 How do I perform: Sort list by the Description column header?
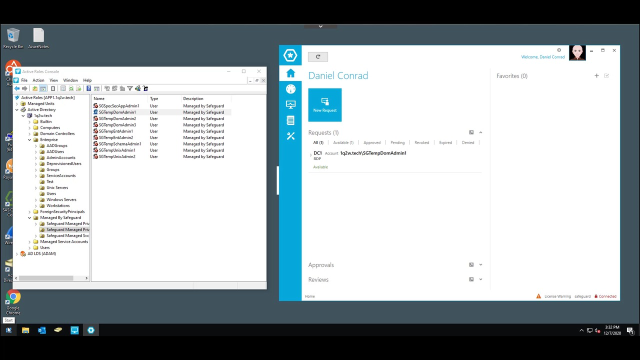(206, 98)
